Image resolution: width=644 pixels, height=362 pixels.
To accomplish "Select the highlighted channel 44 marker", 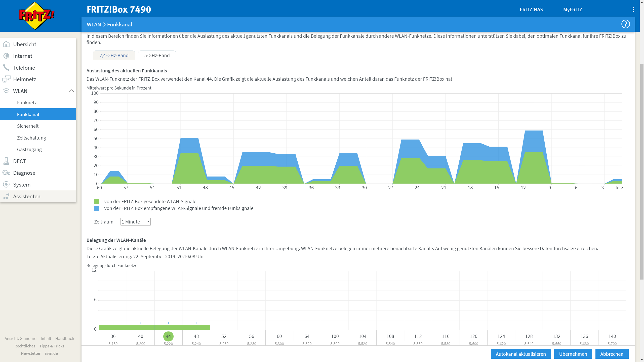I will [x=168, y=336].
